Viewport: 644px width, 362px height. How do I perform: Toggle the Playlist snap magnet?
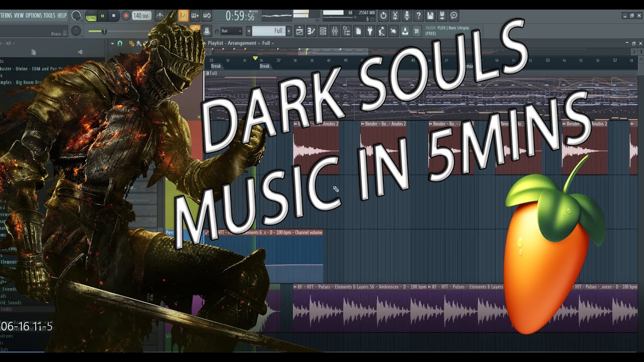[x=120, y=44]
